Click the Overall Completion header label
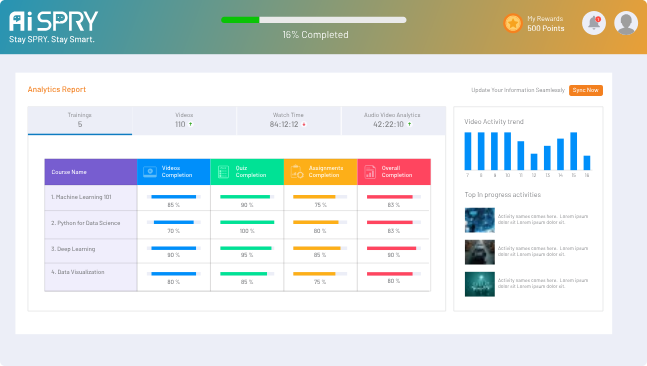Image resolution: width=647 pixels, height=366 pixels. pos(397,172)
